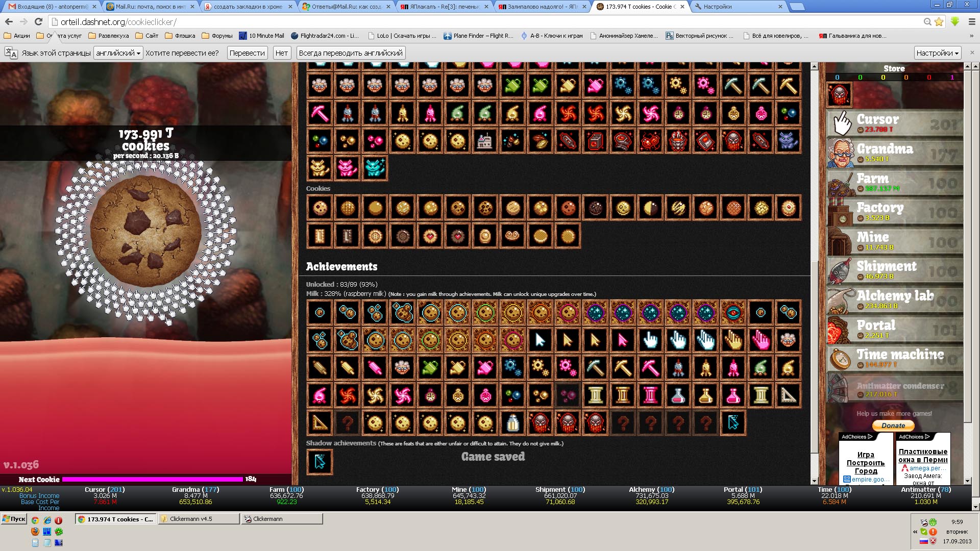Go back with the browser back arrow
The height and width of the screenshot is (551, 980).
click(9, 21)
